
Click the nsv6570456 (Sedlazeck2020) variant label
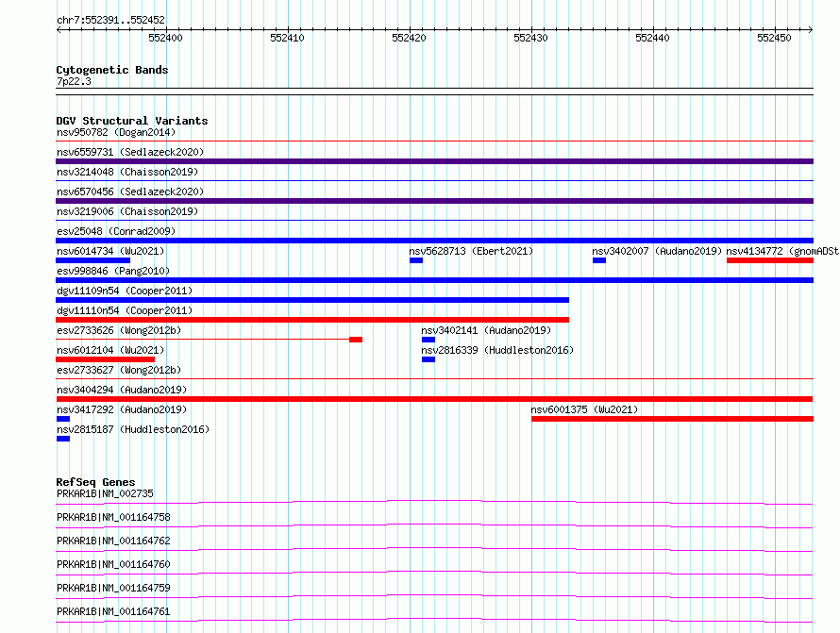coord(130,192)
